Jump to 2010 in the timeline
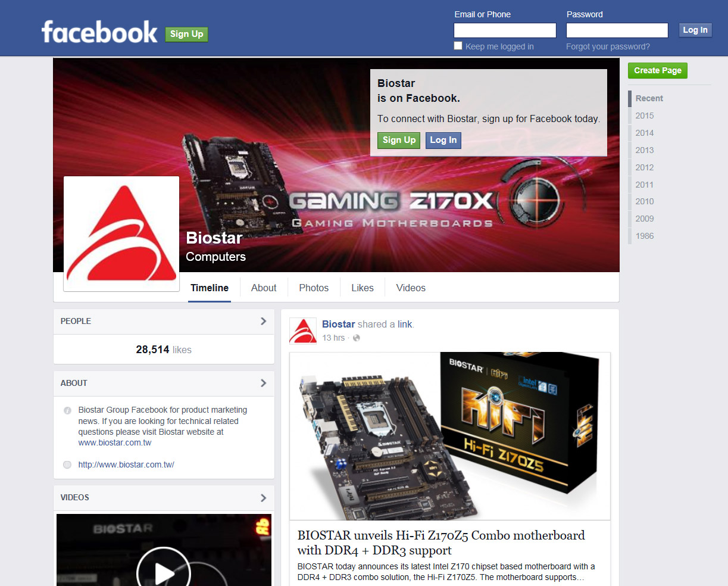The image size is (728, 586). pyautogui.click(x=645, y=202)
